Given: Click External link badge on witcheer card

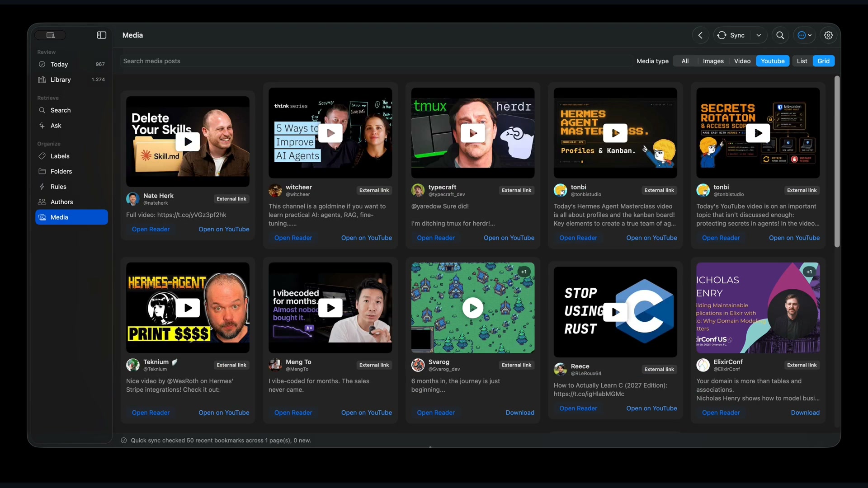Looking at the screenshot, I should tap(374, 191).
